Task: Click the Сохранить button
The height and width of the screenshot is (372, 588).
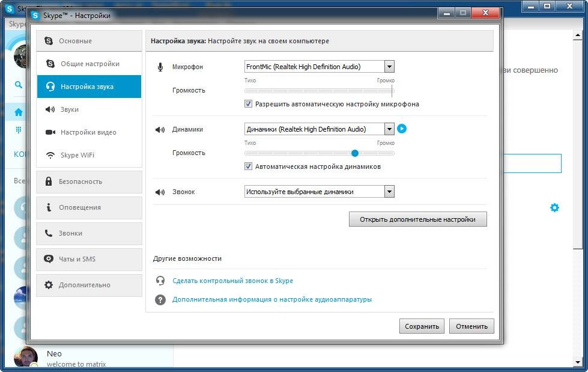Action: tap(422, 326)
